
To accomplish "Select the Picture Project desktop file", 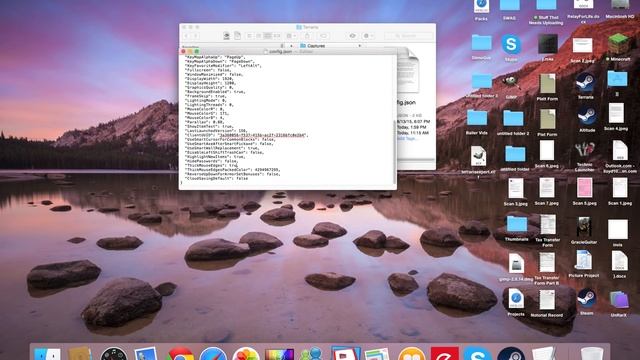I will [584, 260].
